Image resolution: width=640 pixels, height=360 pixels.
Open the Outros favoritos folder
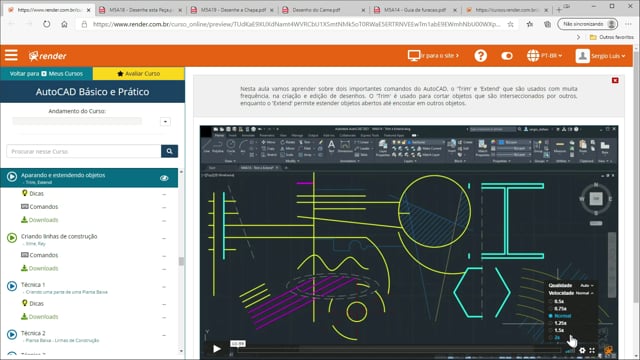612,37
